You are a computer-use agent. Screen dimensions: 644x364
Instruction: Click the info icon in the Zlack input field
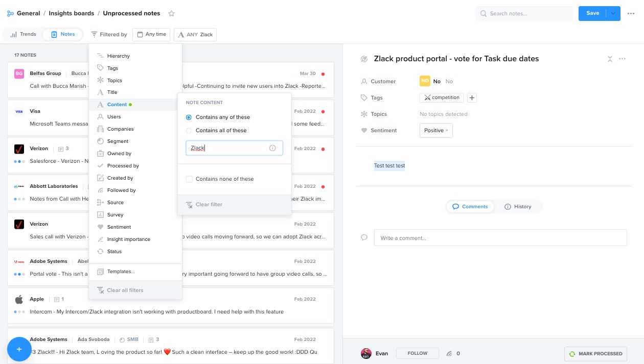click(x=272, y=148)
